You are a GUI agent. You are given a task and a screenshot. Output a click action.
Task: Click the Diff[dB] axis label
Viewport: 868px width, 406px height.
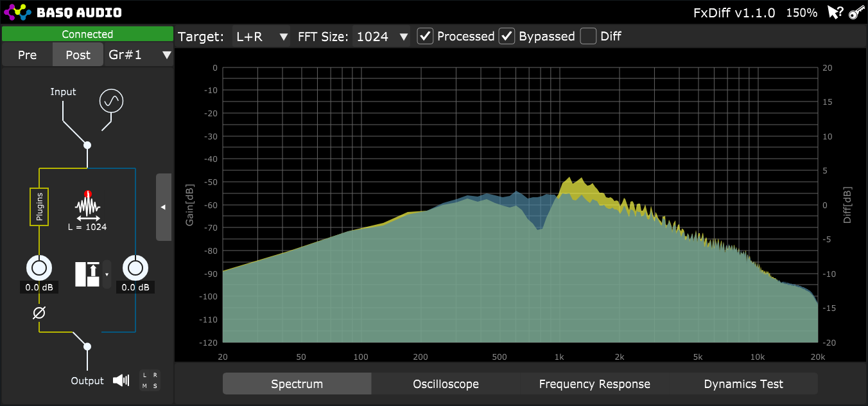(x=847, y=206)
